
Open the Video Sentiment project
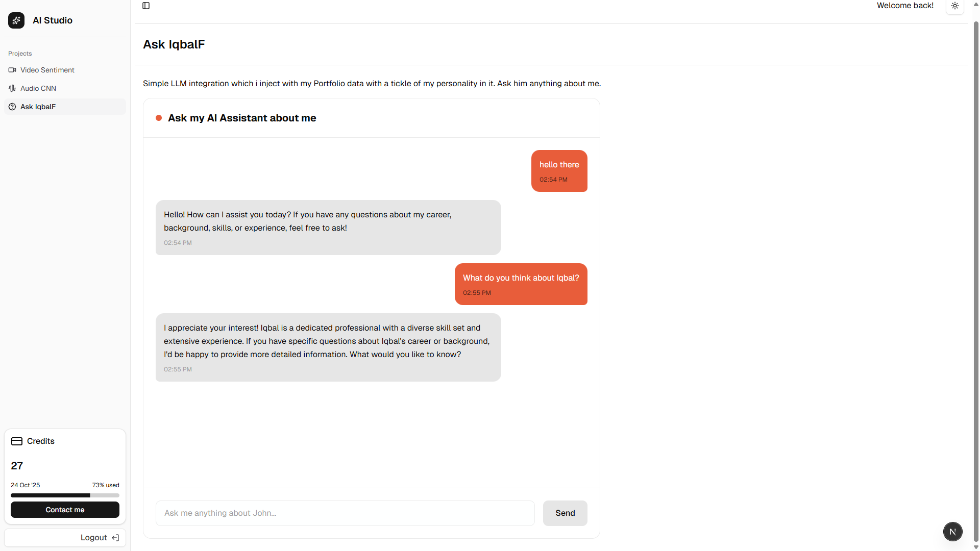pyautogui.click(x=47, y=70)
